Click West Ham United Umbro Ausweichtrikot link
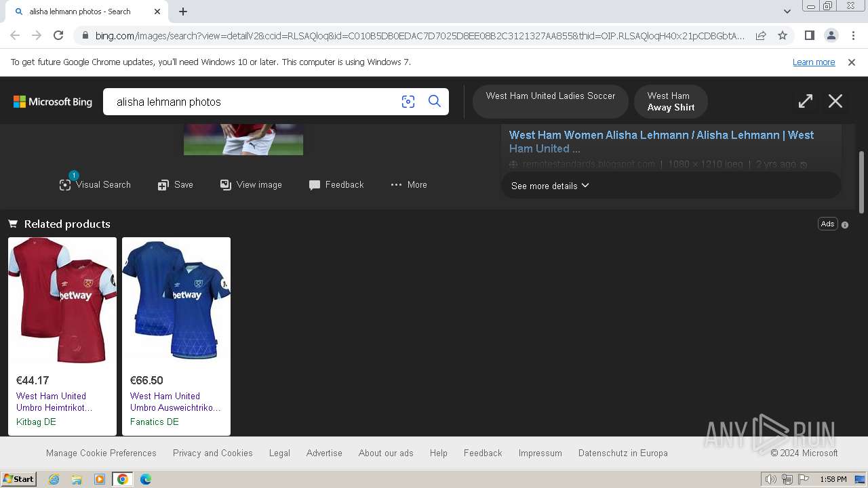The width and height of the screenshot is (868, 488). [x=176, y=402]
